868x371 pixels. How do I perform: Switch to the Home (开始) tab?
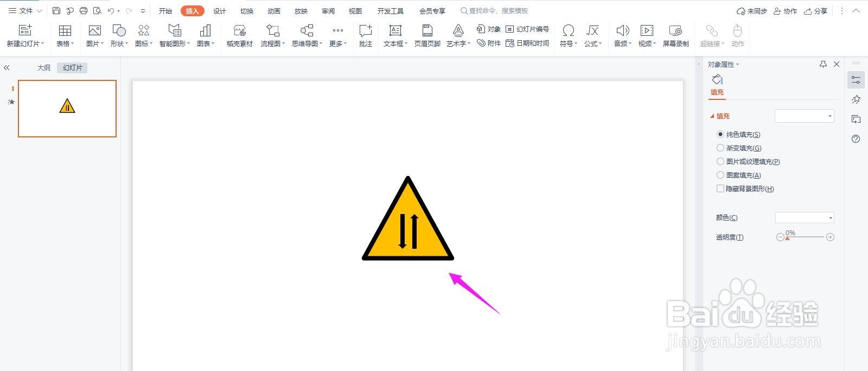(x=165, y=11)
